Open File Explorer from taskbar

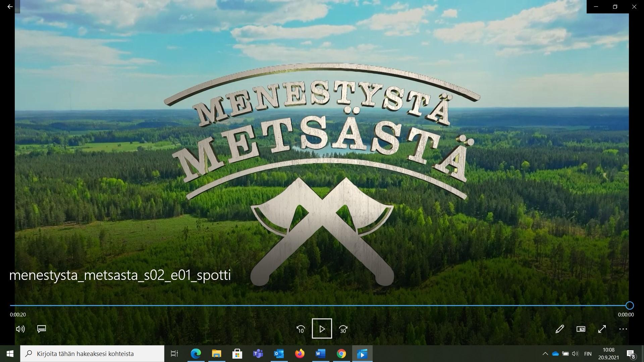point(217,354)
